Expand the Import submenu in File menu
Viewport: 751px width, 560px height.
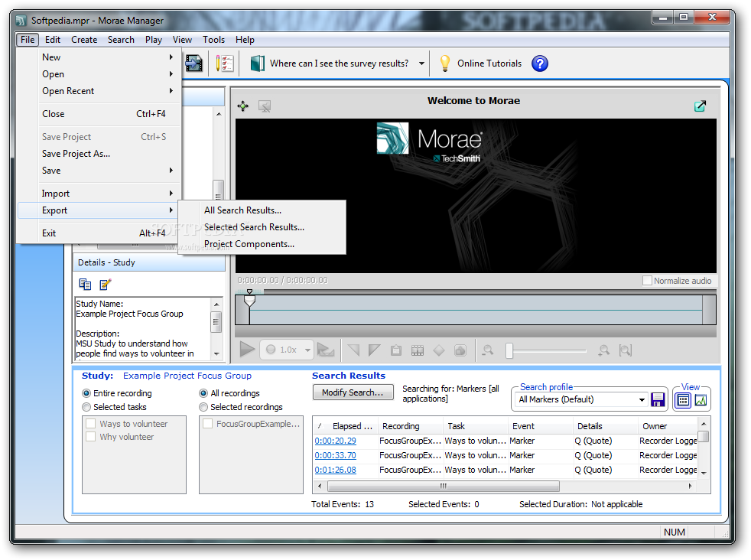(99, 194)
